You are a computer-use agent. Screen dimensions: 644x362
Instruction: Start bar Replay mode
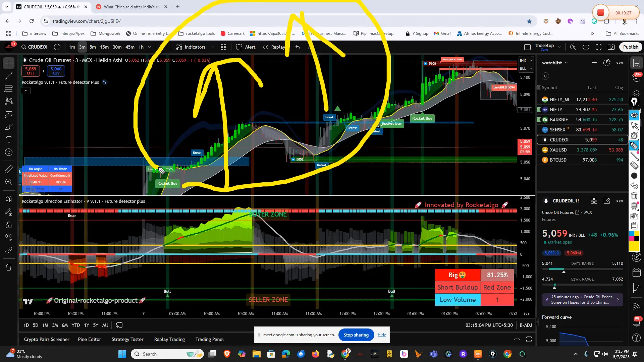(274, 47)
